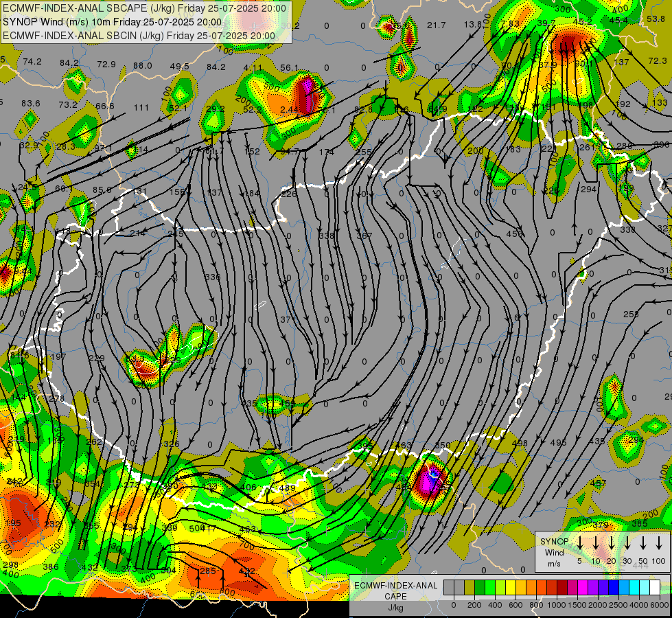The height and width of the screenshot is (618, 672).
Task: Select the SBCAPE title line in header
Action: (x=144, y=8)
